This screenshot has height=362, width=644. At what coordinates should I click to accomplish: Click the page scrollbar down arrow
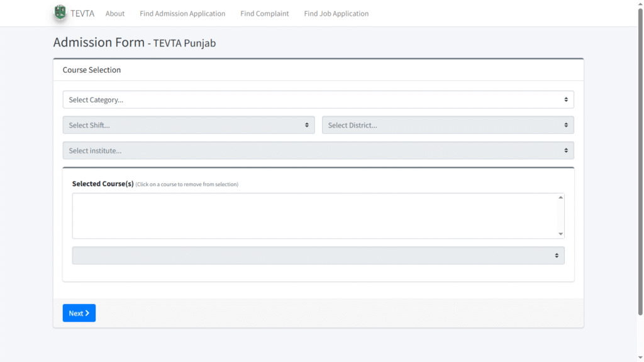pyautogui.click(x=640, y=358)
